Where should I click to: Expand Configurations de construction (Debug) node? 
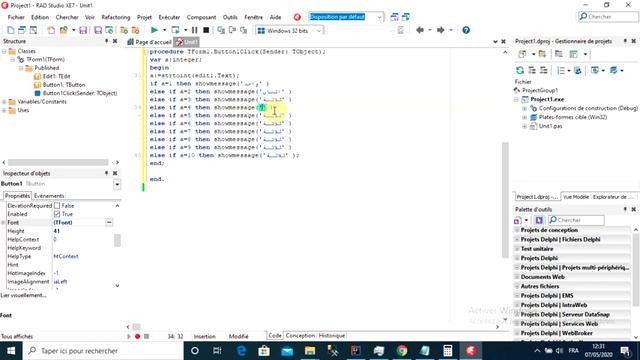(x=524, y=109)
